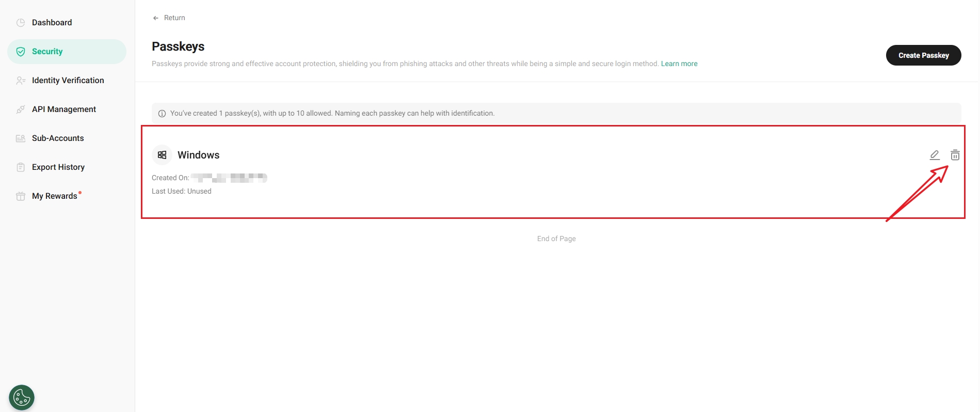This screenshot has width=980, height=412.
Task: Open My Rewards from the sidebar
Action: pos(54,196)
